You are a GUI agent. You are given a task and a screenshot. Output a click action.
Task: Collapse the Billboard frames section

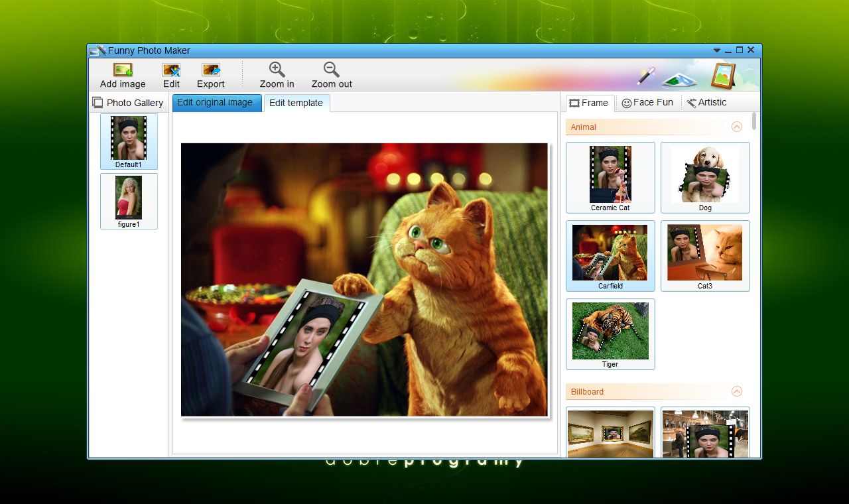tap(736, 391)
